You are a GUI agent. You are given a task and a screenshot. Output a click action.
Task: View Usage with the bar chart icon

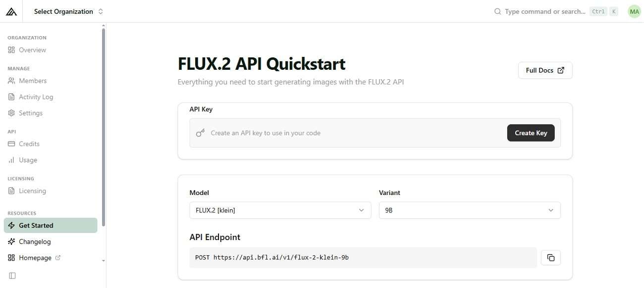tap(11, 159)
